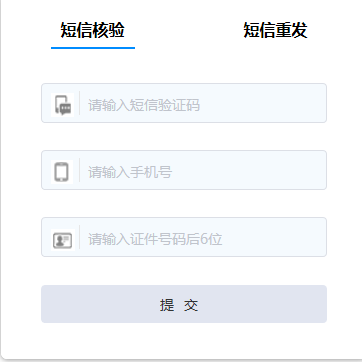Select the speech-bubble phone icon in first field
The image size is (362, 362).
click(63, 105)
